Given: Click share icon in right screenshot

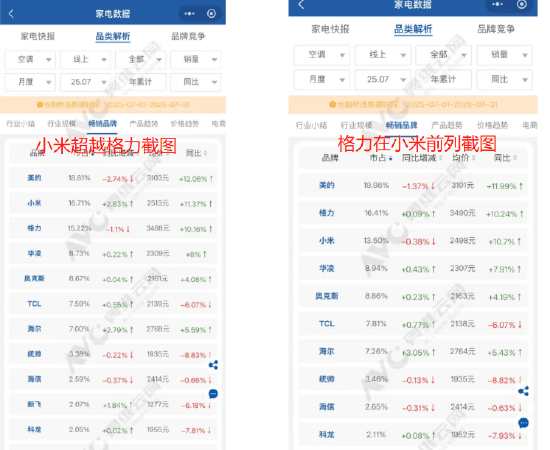Looking at the screenshot, I should 523,391.
